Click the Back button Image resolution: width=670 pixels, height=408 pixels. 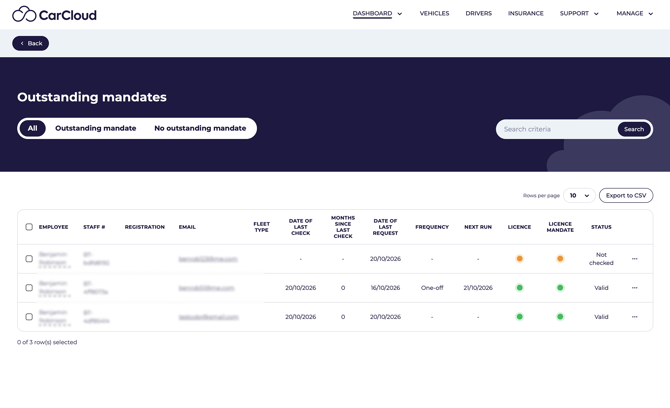click(x=31, y=43)
